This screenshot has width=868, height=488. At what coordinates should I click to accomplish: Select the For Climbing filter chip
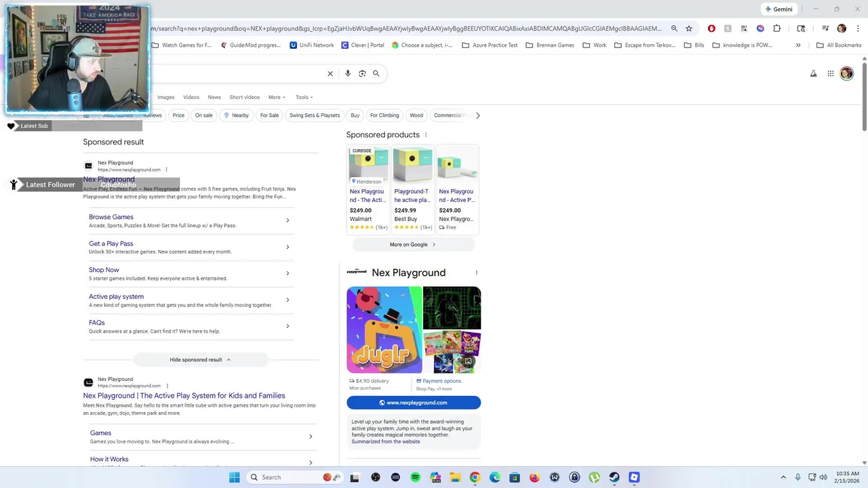[x=384, y=115]
